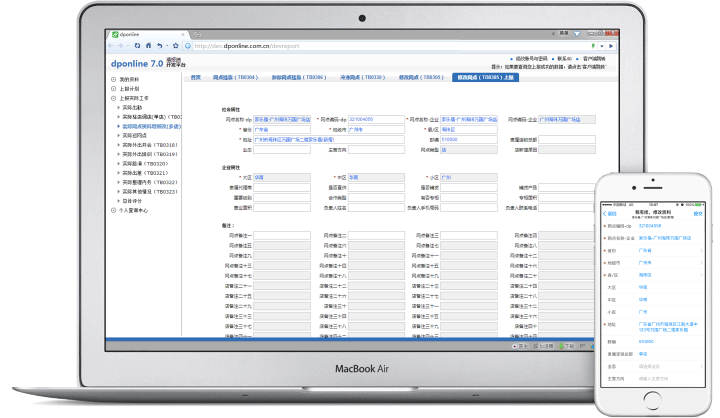Click the address input field with long blue text
The width and height of the screenshot is (720, 418).
(x=329, y=140)
